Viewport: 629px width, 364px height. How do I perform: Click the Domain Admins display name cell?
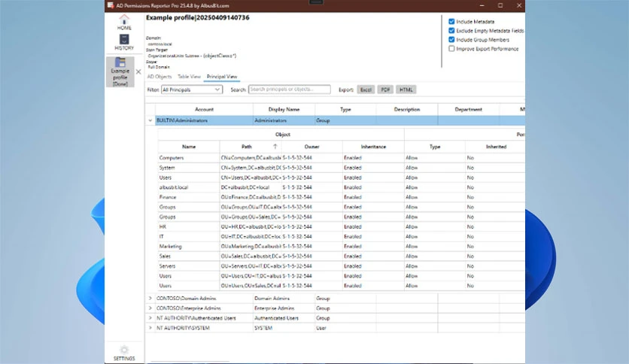pyautogui.click(x=284, y=299)
